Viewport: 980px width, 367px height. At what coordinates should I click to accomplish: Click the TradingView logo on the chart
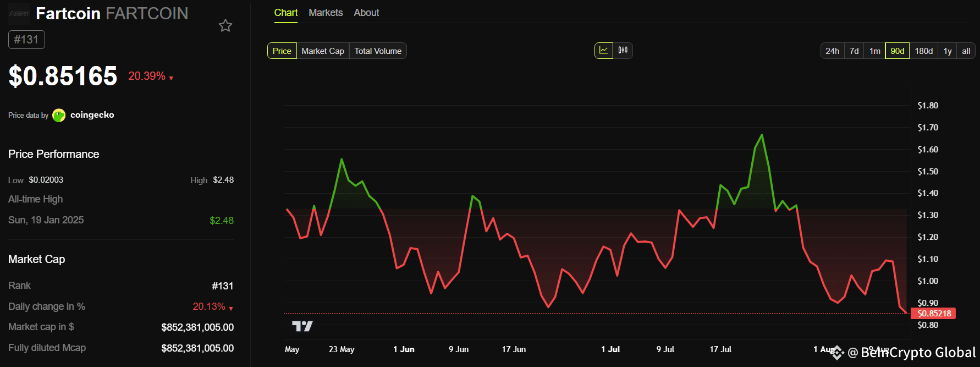tap(302, 326)
